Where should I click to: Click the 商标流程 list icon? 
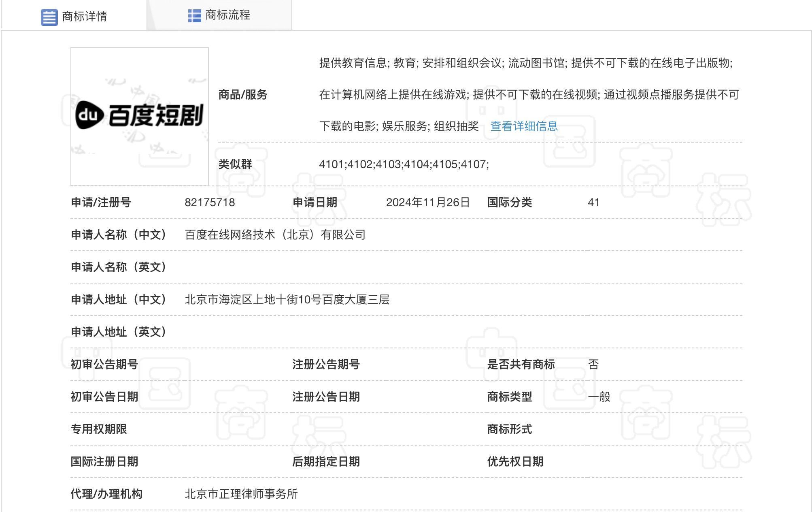(195, 16)
